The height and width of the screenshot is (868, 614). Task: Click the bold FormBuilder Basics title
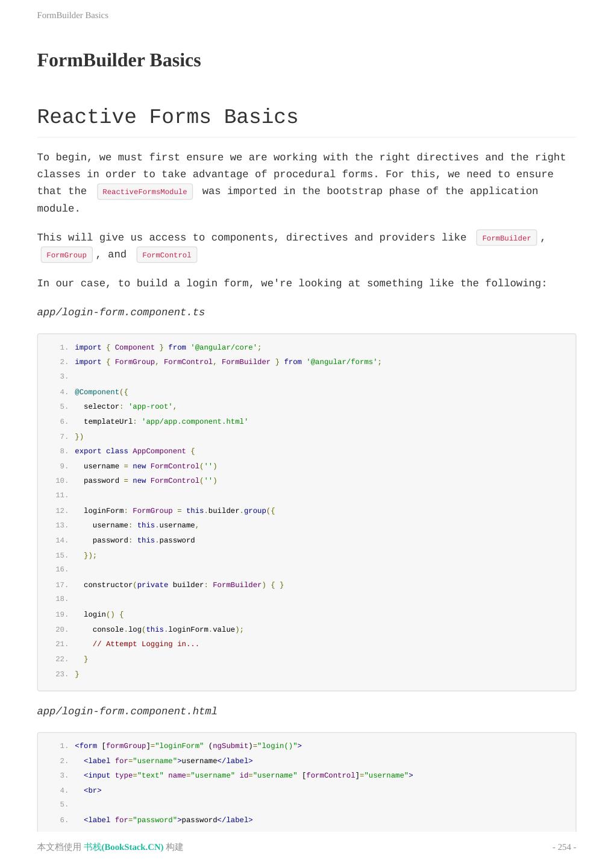(119, 60)
